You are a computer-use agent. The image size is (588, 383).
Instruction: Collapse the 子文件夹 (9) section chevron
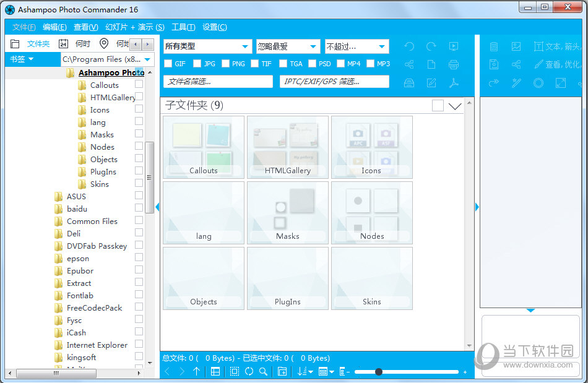[x=455, y=106]
